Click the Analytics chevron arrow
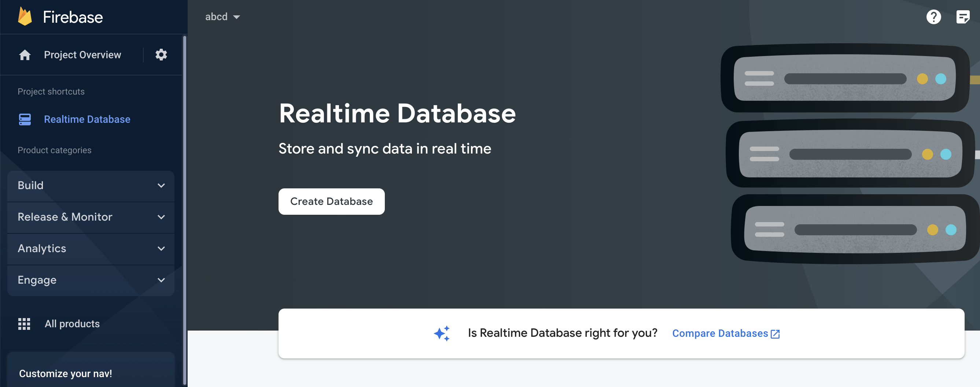 [161, 249]
